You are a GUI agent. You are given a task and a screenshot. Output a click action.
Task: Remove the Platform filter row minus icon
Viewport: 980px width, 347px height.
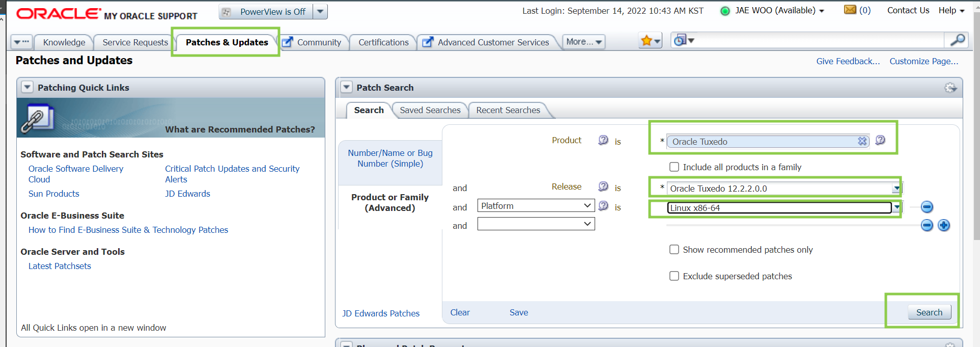[927, 207]
